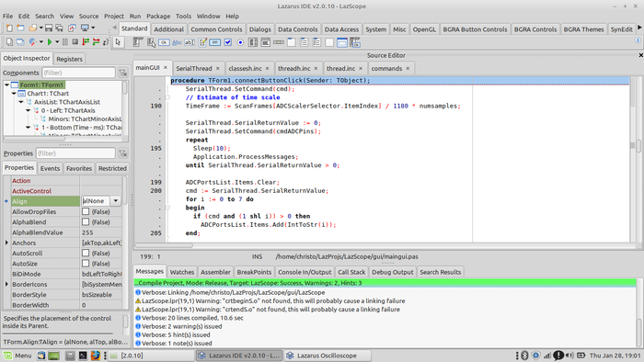Screen dimensions: 644x362
Task: Open the View Units icon
Action: pyautogui.click(x=9, y=42)
